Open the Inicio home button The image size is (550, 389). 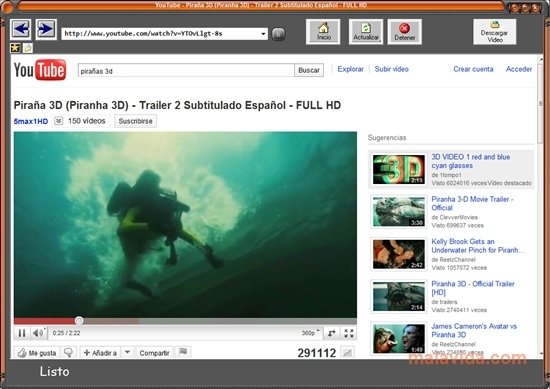coord(323,32)
